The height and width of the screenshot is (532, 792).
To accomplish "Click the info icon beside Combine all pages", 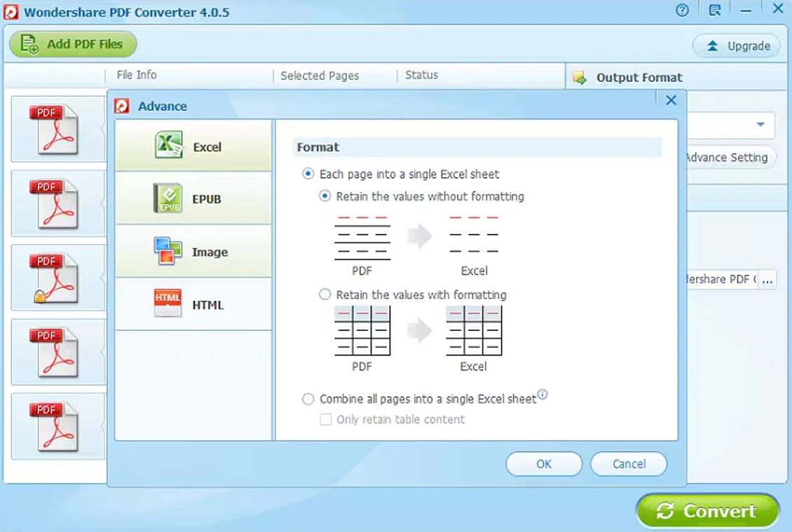I will coord(542,394).
